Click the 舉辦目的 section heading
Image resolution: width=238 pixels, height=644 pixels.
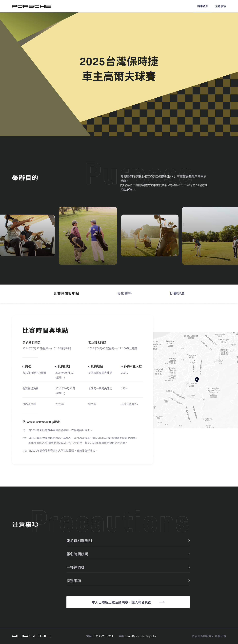[x=25, y=178]
